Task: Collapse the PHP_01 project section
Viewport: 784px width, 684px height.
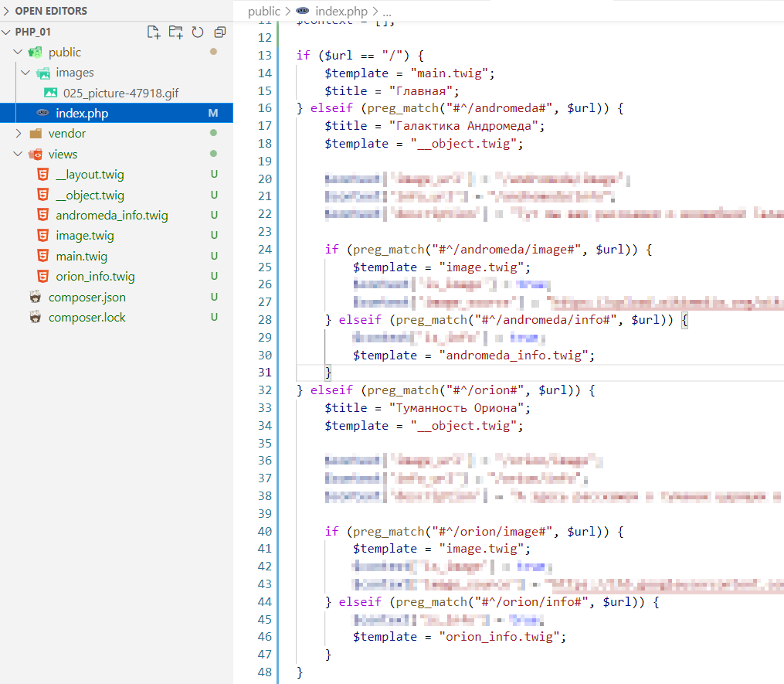Action: 7,32
